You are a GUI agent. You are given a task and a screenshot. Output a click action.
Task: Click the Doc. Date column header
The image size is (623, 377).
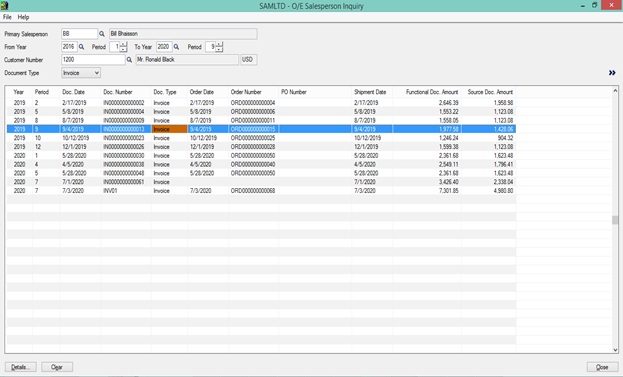[x=74, y=92]
